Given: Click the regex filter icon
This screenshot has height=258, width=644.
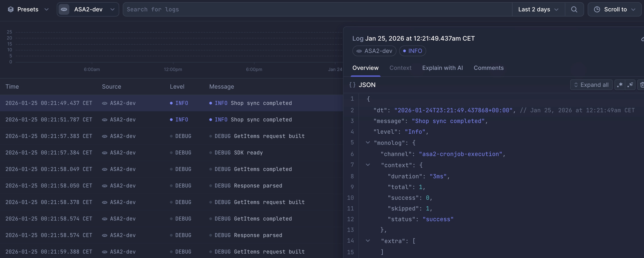Looking at the screenshot, I should tap(619, 85).
